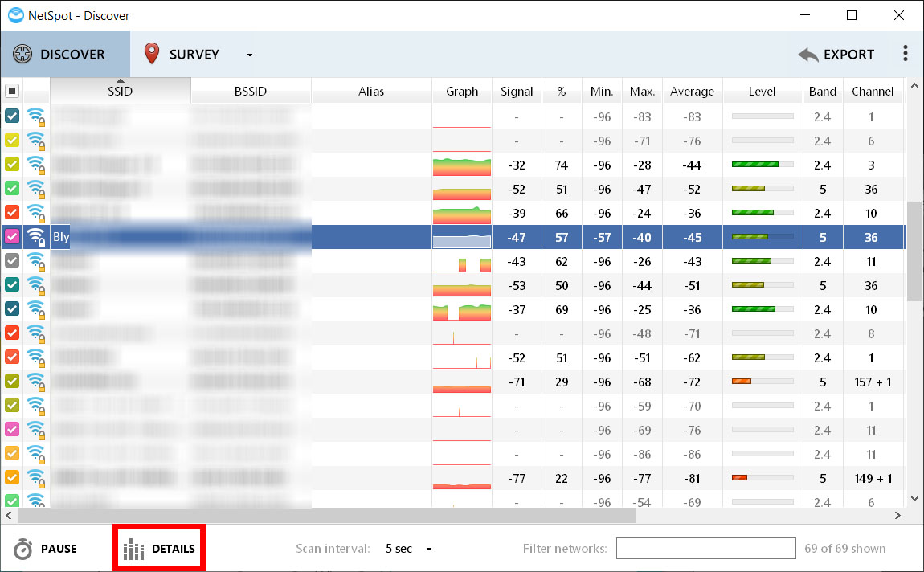Sort by SSID column header

(121, 92)
